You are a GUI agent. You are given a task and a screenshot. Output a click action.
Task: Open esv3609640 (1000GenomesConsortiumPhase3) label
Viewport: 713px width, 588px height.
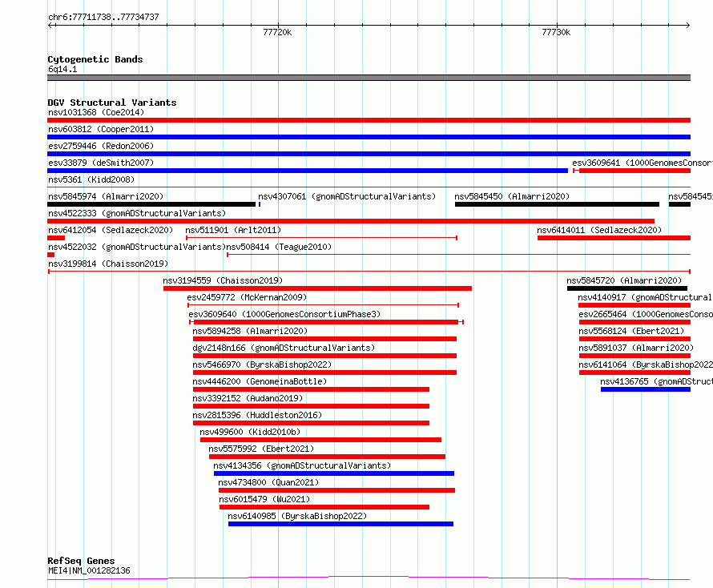coord(284,314)
